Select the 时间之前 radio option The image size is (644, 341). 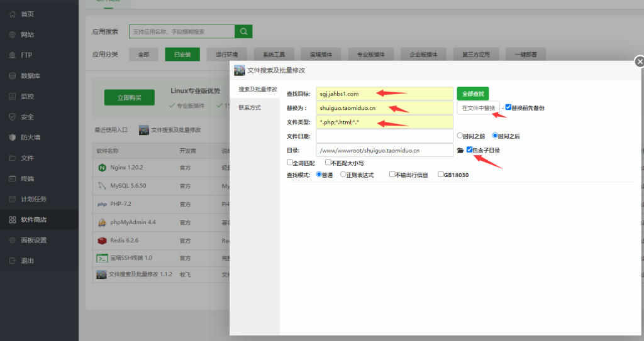click(x=460, y=135)
